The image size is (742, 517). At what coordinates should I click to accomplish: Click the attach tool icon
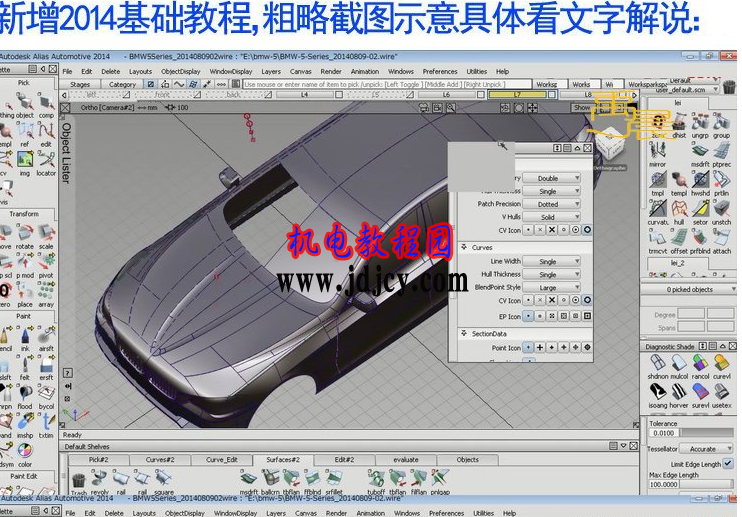pyautogui.click(x=721, y=238)
